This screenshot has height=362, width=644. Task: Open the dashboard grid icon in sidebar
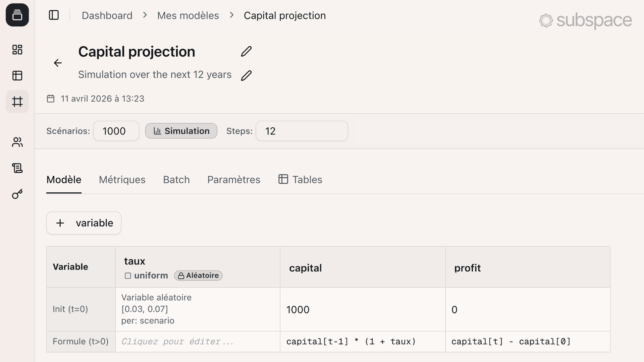pos(17,49)
